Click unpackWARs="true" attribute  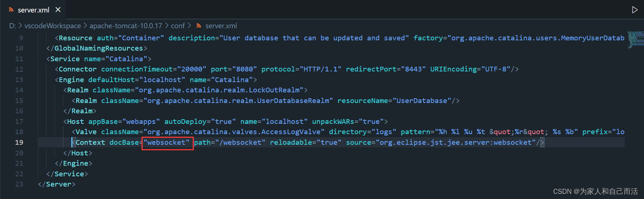point(348,122)
